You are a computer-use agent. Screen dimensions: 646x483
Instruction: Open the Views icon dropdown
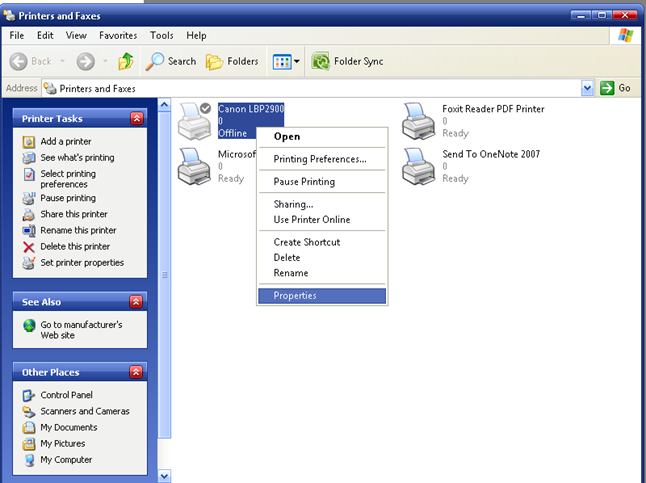coord(286,62)
